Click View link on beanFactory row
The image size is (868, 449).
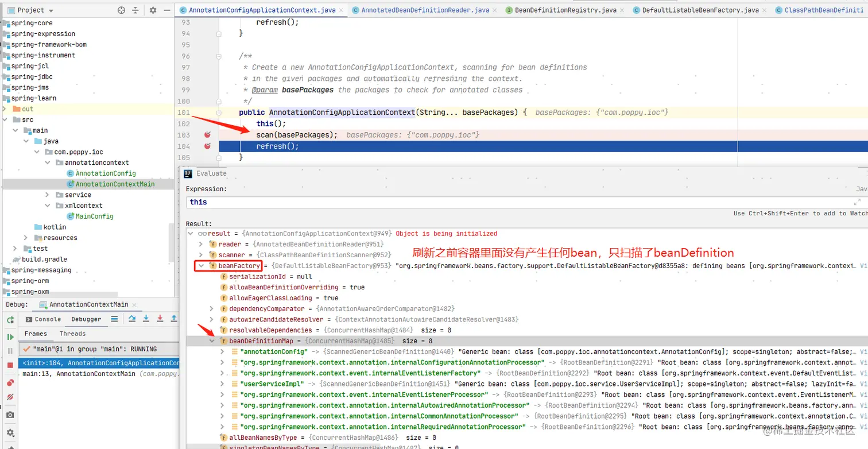[863, 266]
